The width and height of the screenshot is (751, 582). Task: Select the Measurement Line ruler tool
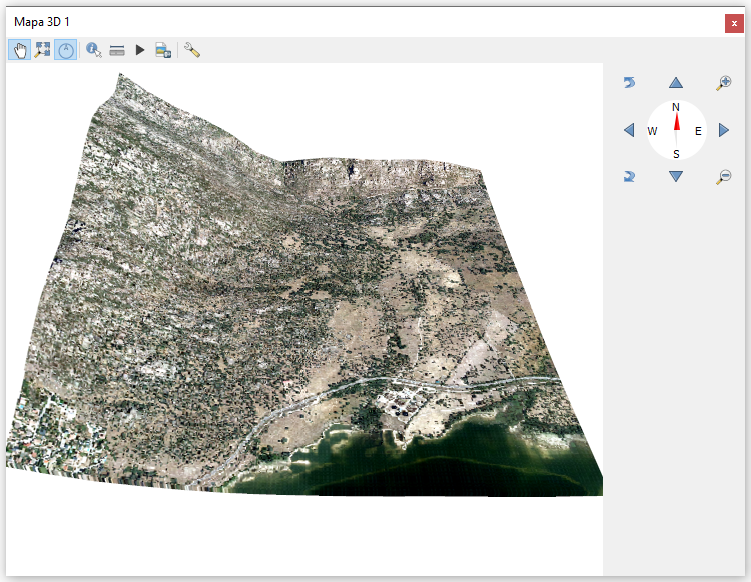pyautogui.click(x=117, y=50)
